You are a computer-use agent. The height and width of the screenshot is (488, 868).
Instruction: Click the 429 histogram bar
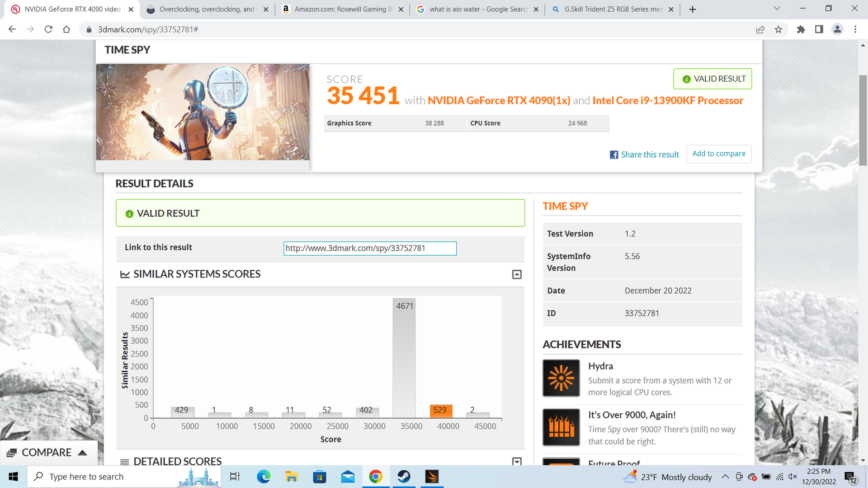click(183, 412)
